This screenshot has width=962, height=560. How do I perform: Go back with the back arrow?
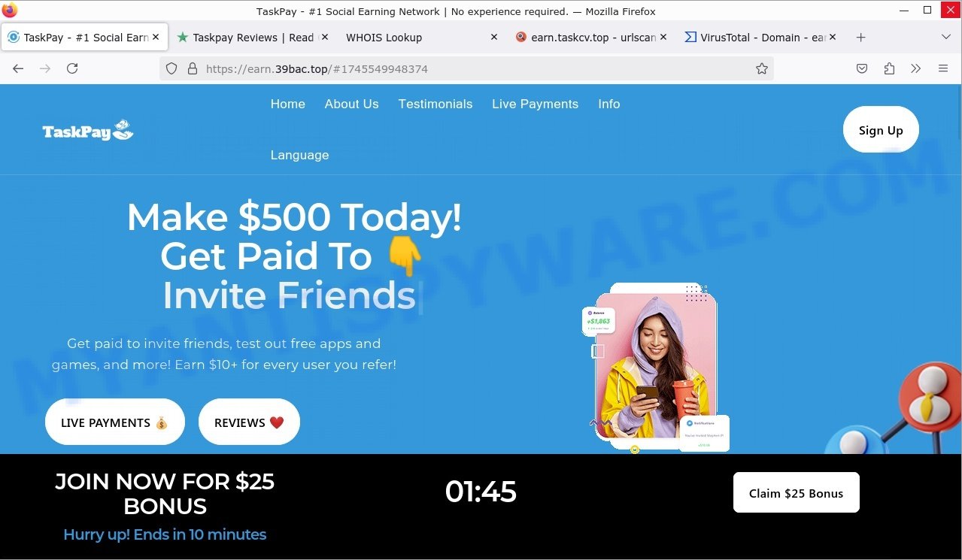18,68
